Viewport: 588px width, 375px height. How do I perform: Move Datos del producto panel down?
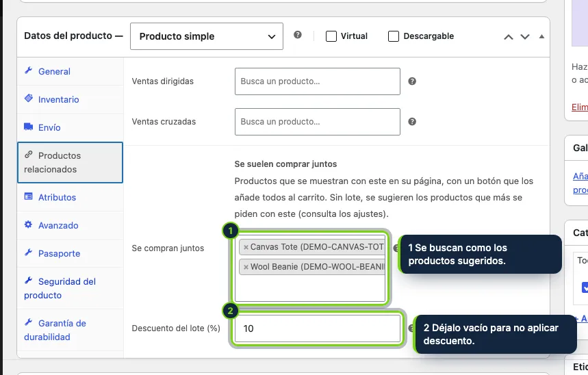pyautogui.click(x=525, y=37)
